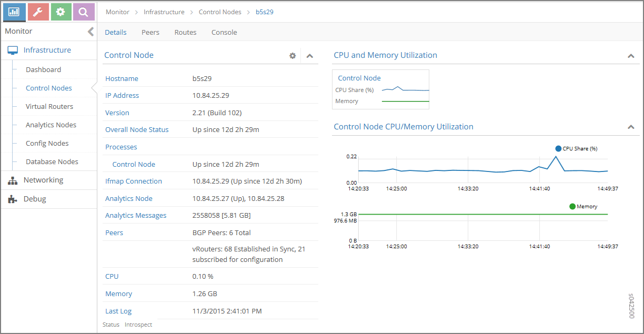The image size is (644, 334).
Task: Open the Console tab
Action: pos(224,32)
